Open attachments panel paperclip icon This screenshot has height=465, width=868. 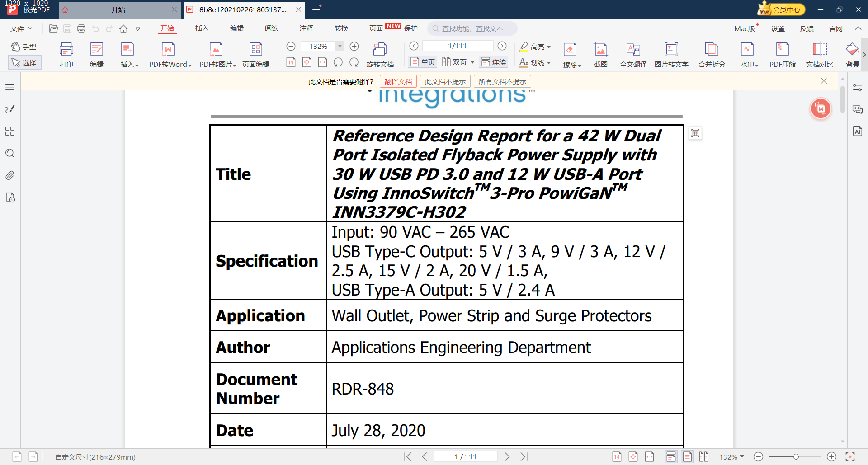(10, 175)
